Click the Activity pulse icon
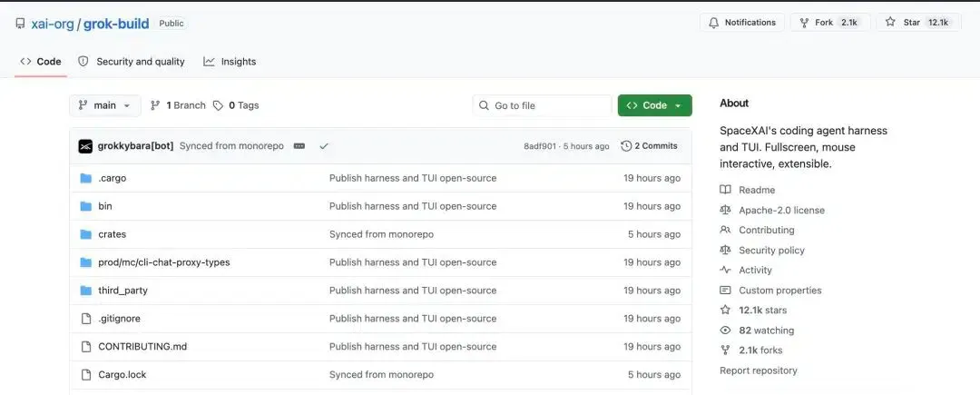This screenshot has height=395, width=980. tap(725, 270)
